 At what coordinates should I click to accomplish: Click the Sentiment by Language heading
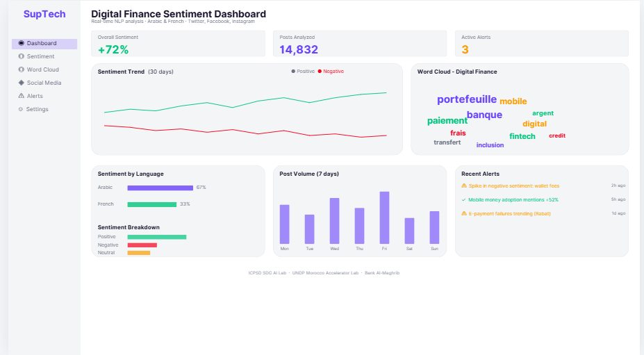(131, 174)
